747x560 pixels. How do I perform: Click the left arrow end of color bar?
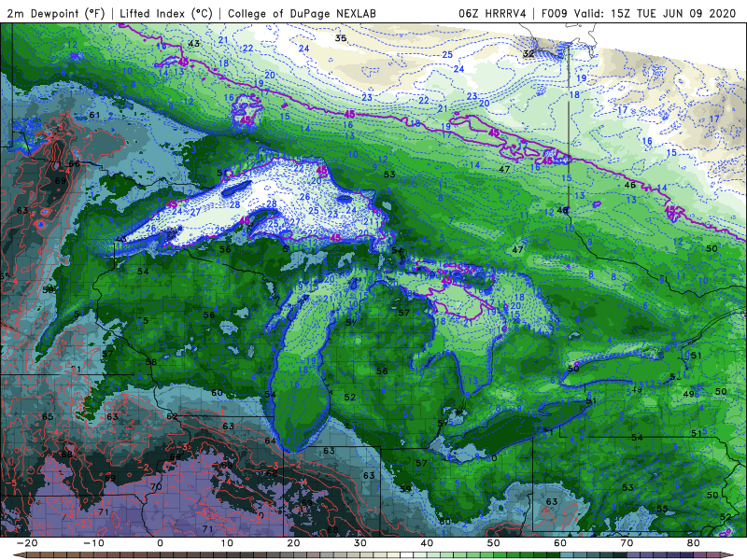click(19, 554)
